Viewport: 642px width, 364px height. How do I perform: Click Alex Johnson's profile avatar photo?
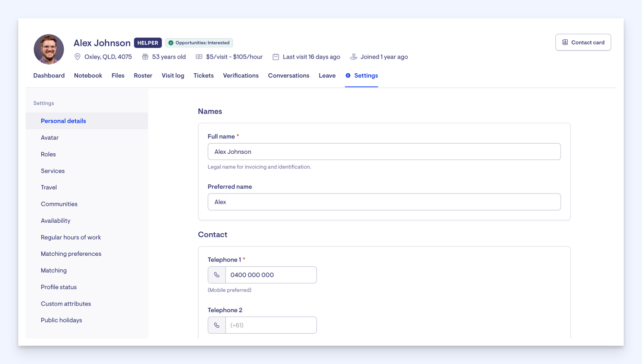click(x=49, y=49)
